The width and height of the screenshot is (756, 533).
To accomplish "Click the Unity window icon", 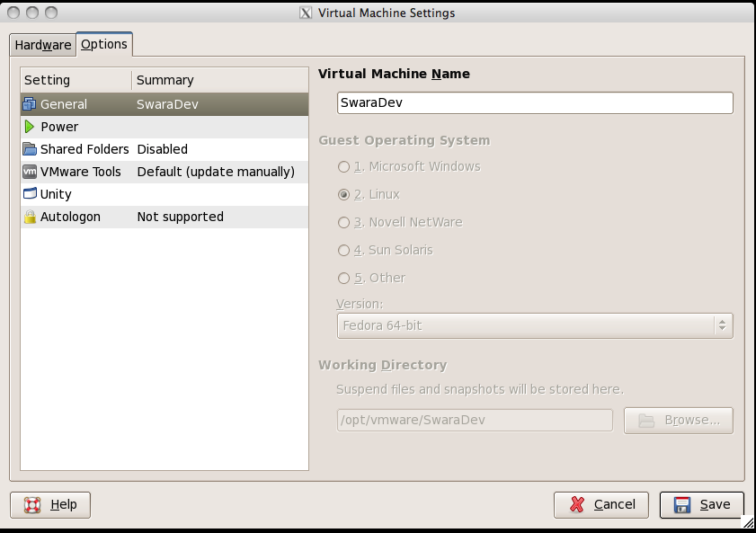I will [30, 194].
